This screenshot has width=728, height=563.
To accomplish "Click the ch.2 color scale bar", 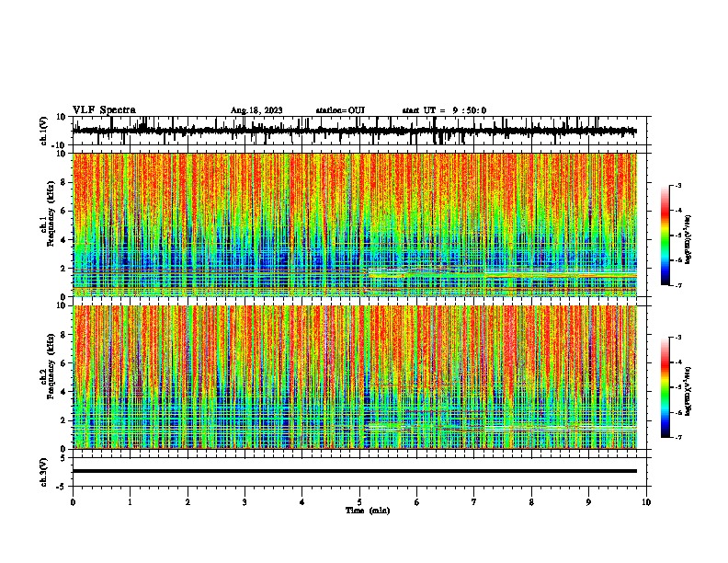I will [x=665, y=387].
